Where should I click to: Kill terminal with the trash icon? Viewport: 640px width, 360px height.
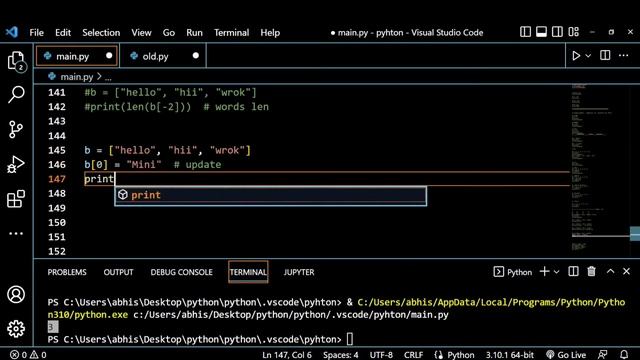(x=591, y=271)
